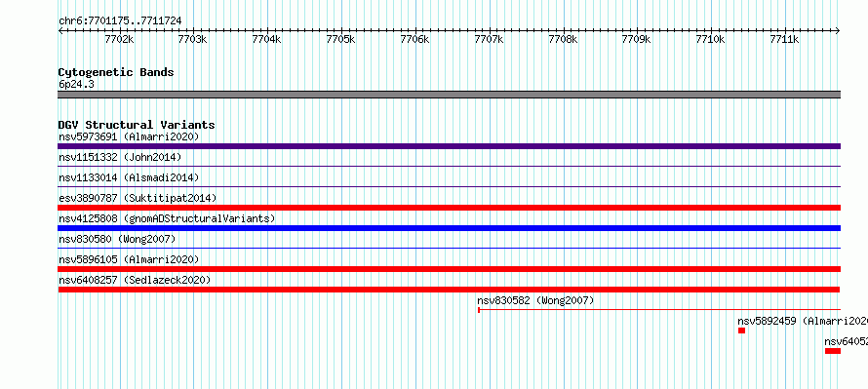868x389 pixels.
Task: Click the 7702k ruler tick label
Action: coord(119,40)
